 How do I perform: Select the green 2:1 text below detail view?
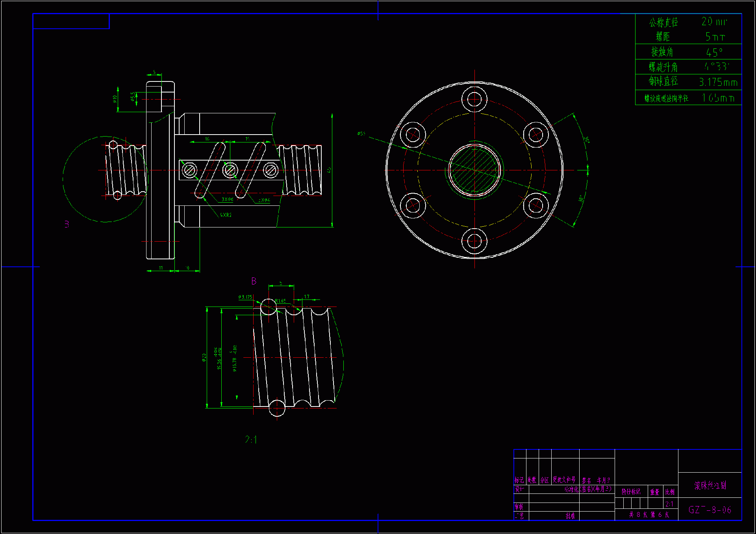coord(251,440)
